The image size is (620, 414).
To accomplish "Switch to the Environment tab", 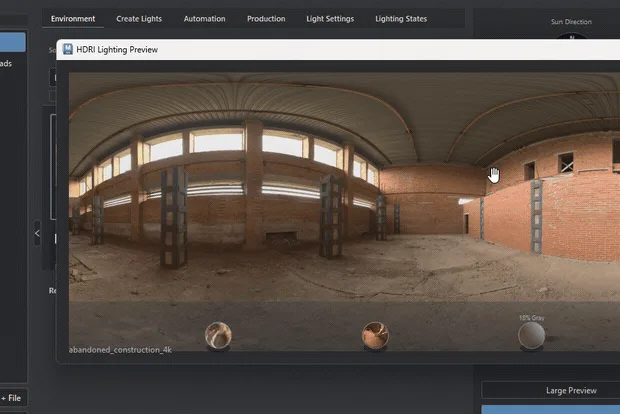I will click(x=73, y=19).
